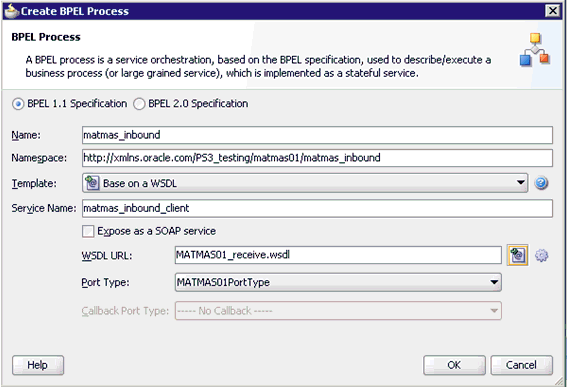Click the 'Port Type:' label

105,282
